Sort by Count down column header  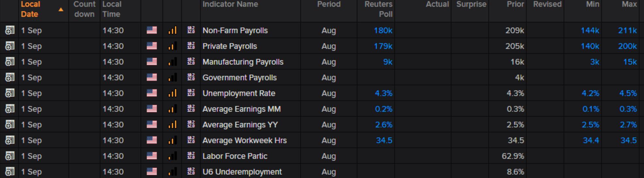(x=84, y=9)
